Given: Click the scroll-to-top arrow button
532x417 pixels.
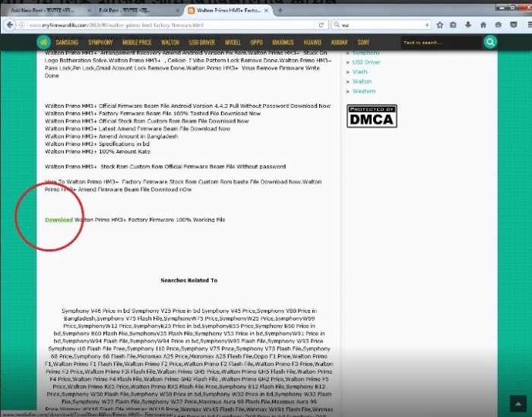Looking at the screenshot, I should click(518, 404).
